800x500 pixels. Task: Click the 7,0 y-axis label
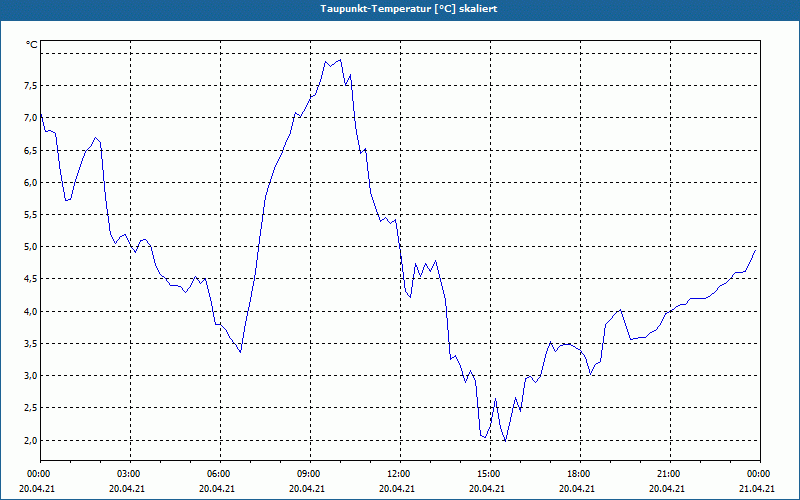[x=30, y=118]
